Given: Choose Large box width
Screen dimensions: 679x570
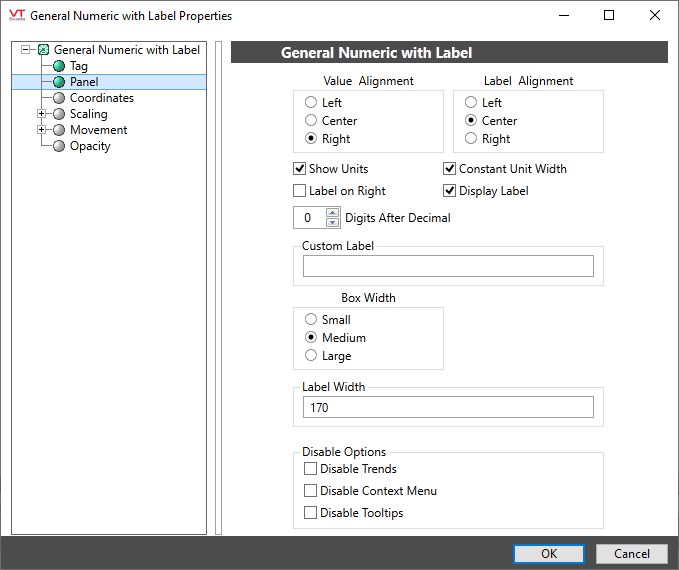Looking at the screenshot, I should pyautogui.click(x=311, y=355).
